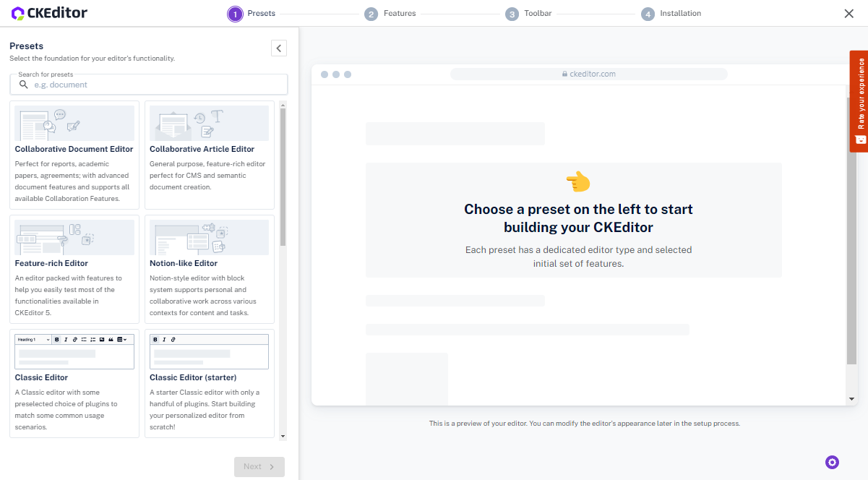Viewport: 868px width, 480px height.
Task: Open Rate your experience feedback tab
Action: pyautogui.click(x=859, y=101)
